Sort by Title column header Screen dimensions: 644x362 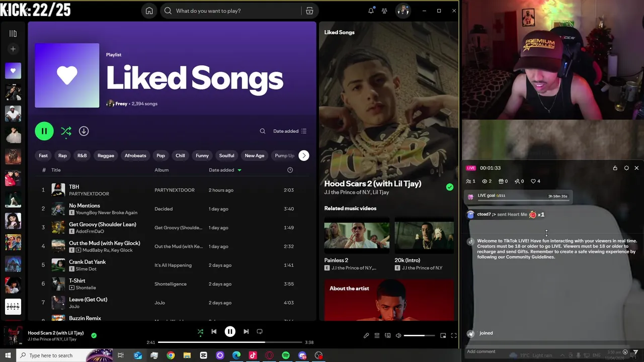(56, 170)
